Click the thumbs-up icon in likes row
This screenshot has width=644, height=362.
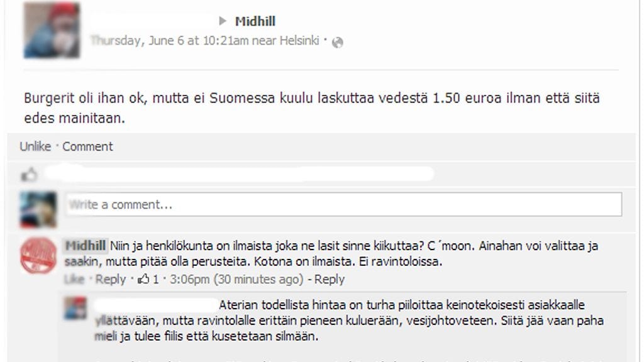click(29, 174)
